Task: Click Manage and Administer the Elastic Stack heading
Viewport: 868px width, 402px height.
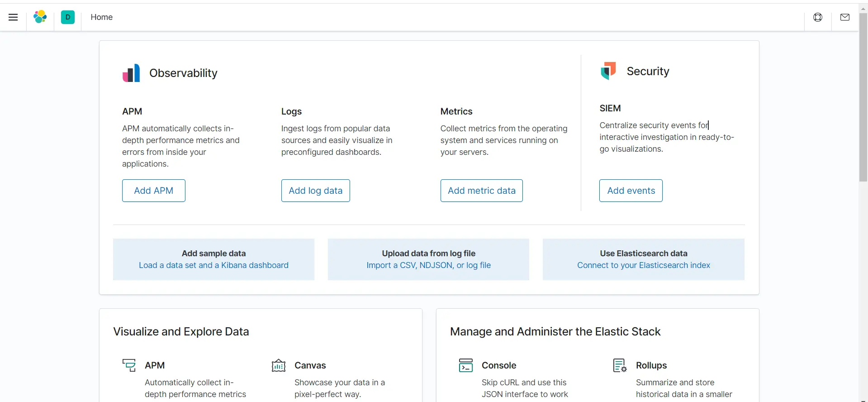Action: (x=555, y=331)
